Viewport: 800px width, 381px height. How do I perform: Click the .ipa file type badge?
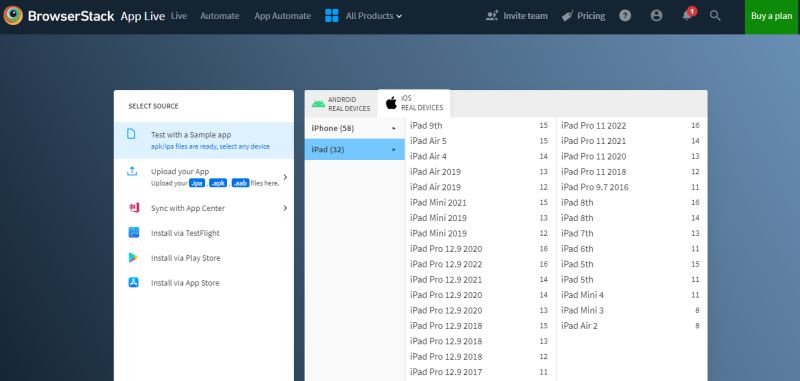pyautogui.click(x=196, y=183)
